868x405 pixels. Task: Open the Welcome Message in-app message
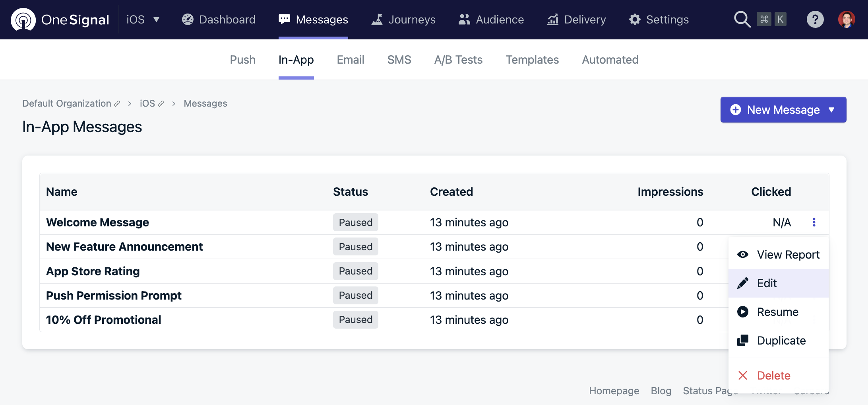coord(97,222)
